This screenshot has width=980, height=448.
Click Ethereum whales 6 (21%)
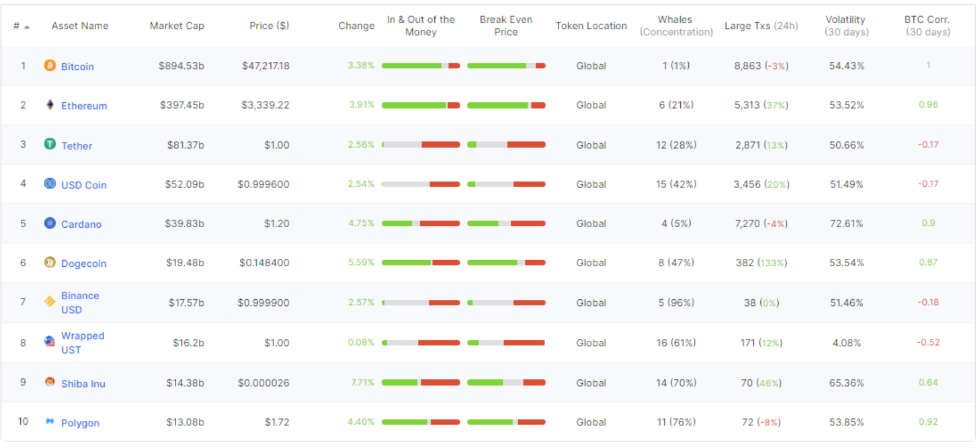pos(676,105)
